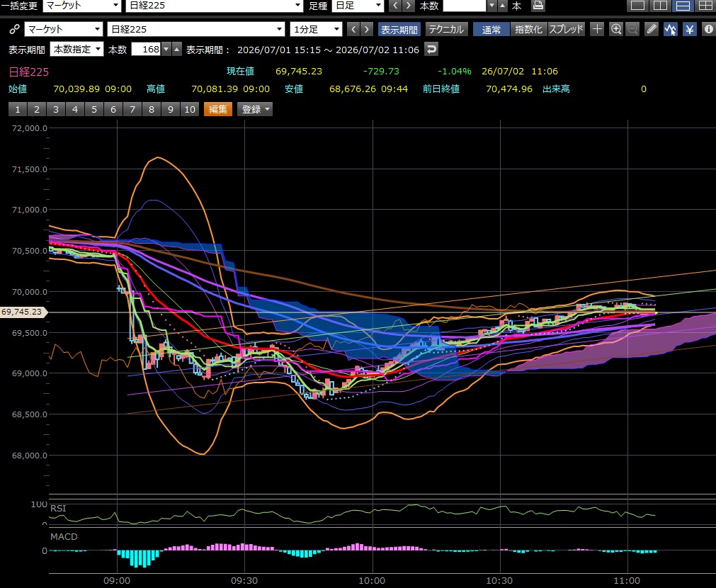
Task: Switch to single-pane chart layout
Action: tap(638, 6)
